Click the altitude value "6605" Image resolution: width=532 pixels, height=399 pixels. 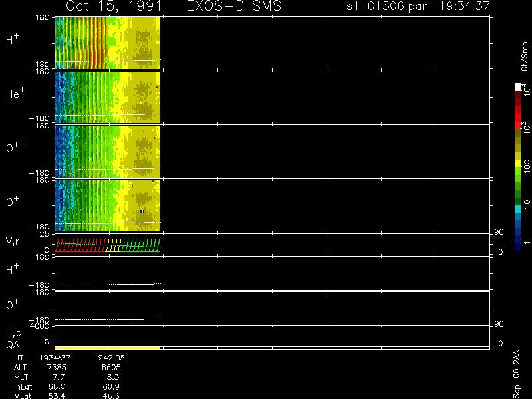(x=111, y=368)
